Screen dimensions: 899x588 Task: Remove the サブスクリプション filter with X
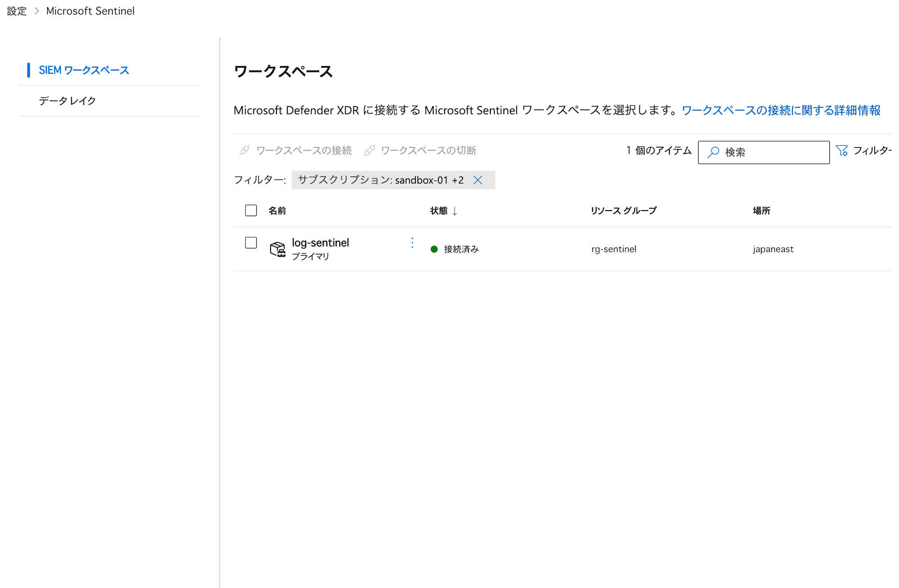click(478, 180)
